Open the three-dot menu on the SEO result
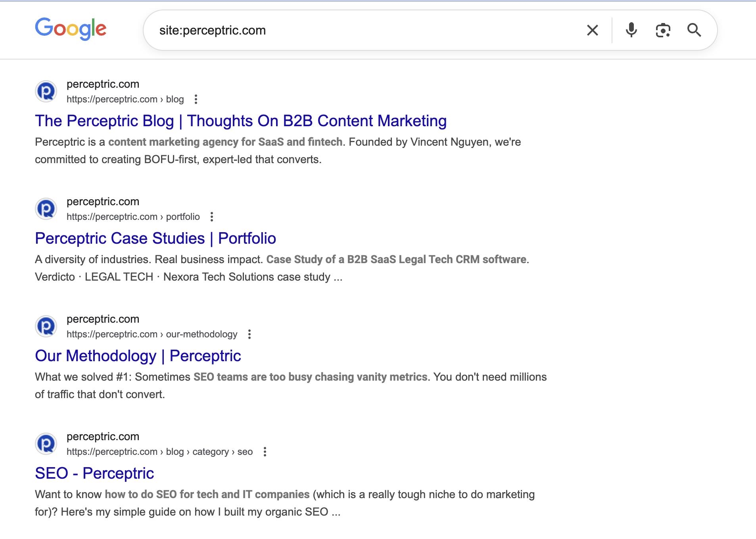Image resolution: width=756 pixels, height=539 pixels. pos(265,452)
